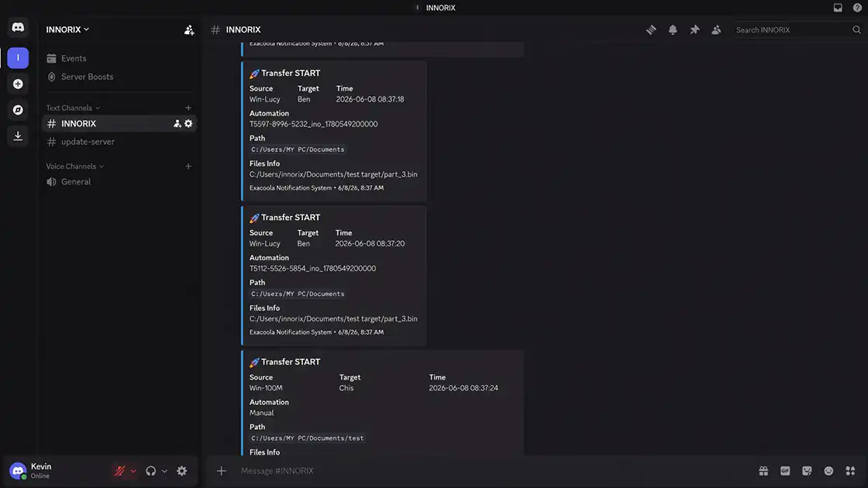Image resolution: width=868 pixels, height=488 pixels.
Task: Click time 2026-06-08 08:37:24
Action: point(463,388)
